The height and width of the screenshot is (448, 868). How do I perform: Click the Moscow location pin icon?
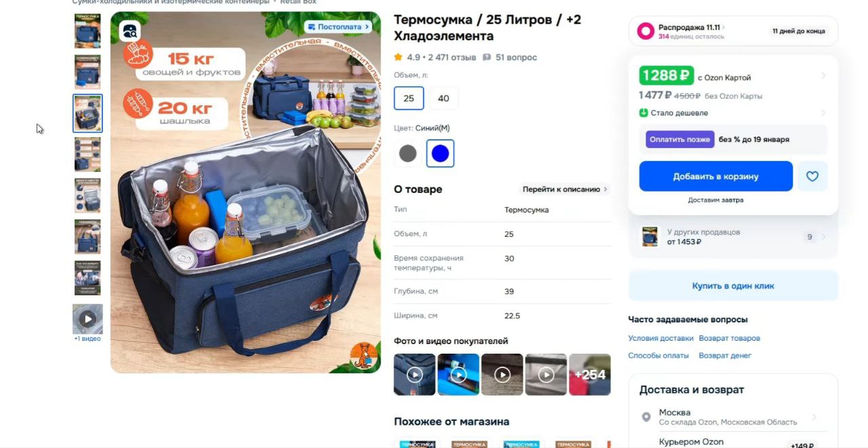[x=646, y=417]
